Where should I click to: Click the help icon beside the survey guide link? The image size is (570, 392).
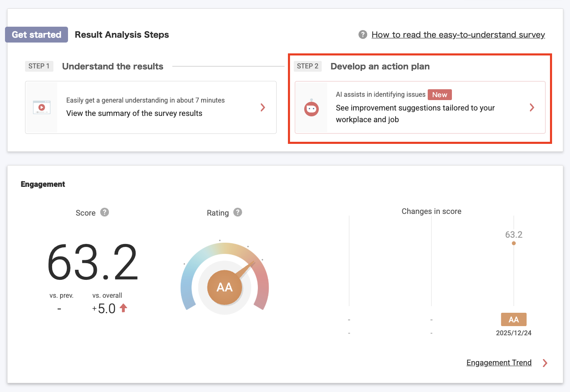tap(363, 35)
